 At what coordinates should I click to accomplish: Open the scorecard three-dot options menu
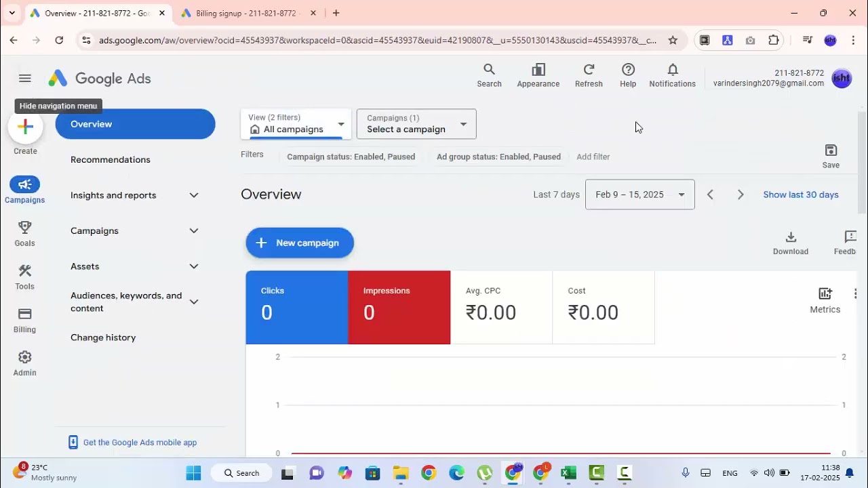855,293
